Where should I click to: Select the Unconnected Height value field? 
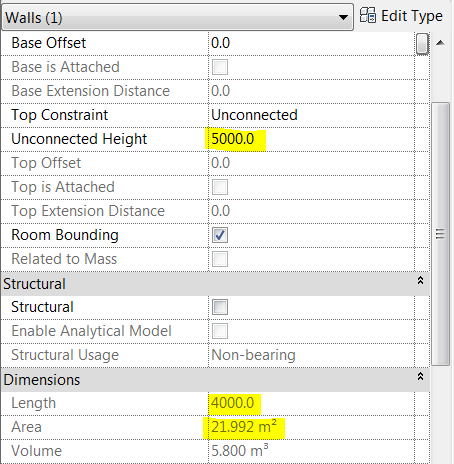point(311,139)
